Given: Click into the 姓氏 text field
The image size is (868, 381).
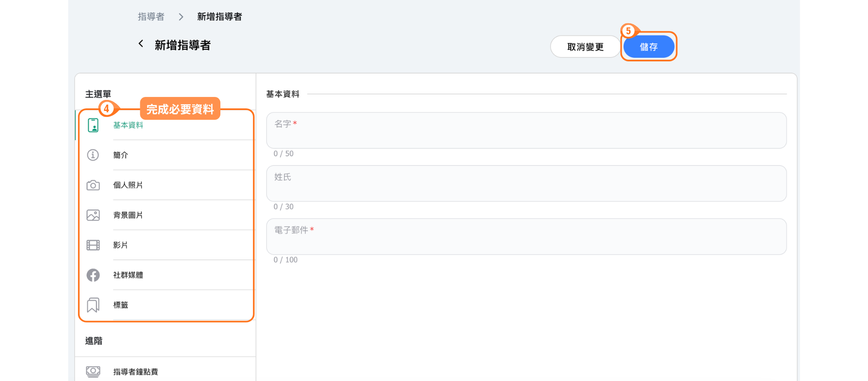Looking at the screenshot, I should point(526,184).
